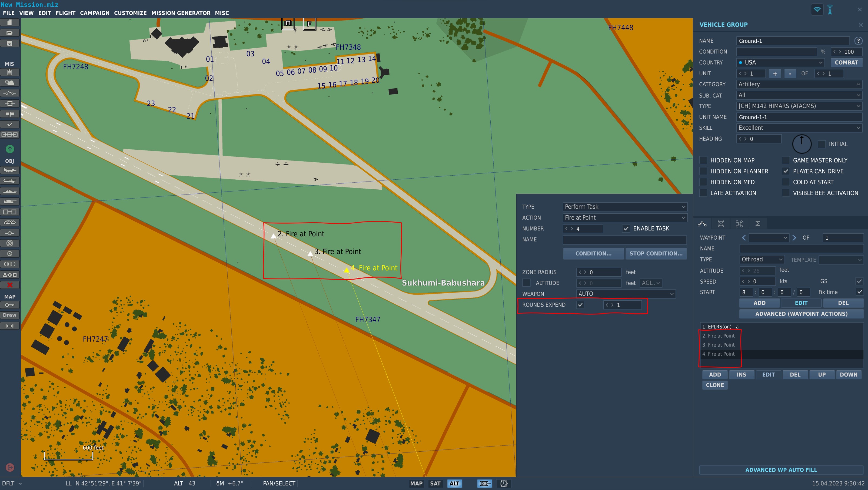Expand the CATEGORY Artillery dropdown
The width and height of the screenshot is (868, 490).
pos(799,84)
